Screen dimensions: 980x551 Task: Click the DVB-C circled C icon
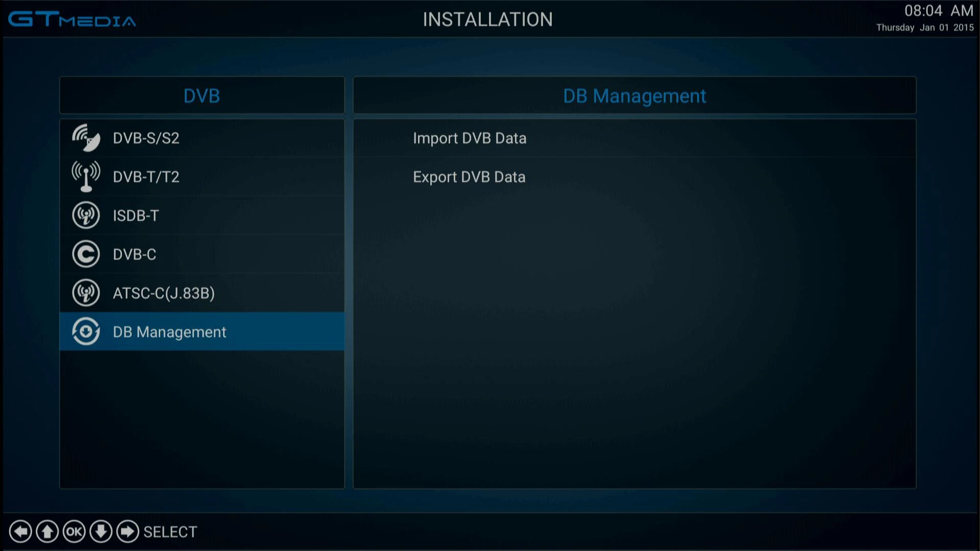coord(86,254)
